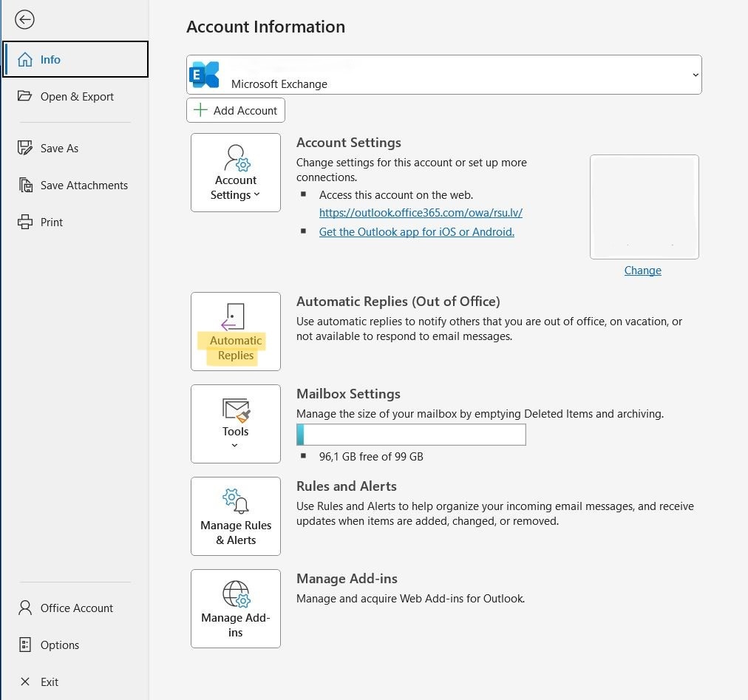Image resolution: width=748 pixels, height=700 pixels.
Task: Expand the Microsoft Exchange account dropdown
Action: point(696,75)
